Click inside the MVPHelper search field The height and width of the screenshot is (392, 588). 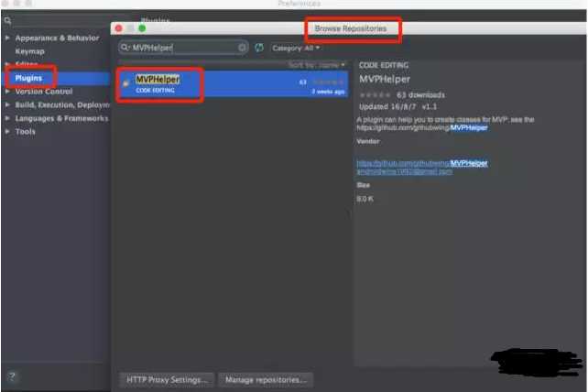pyautogui.click(x=184, y=48)
